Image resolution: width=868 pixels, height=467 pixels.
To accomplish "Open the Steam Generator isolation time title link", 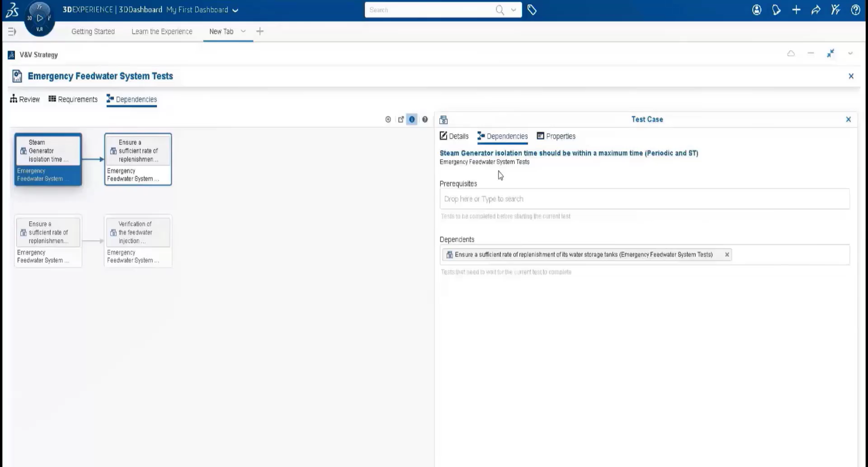I will coord(569,153).
